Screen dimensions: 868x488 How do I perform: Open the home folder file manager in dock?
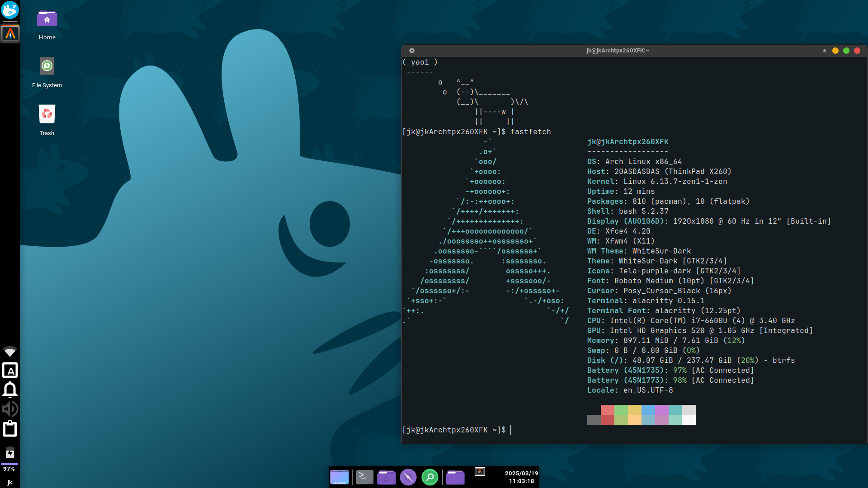pyautogui.click(x=387, y=477)
